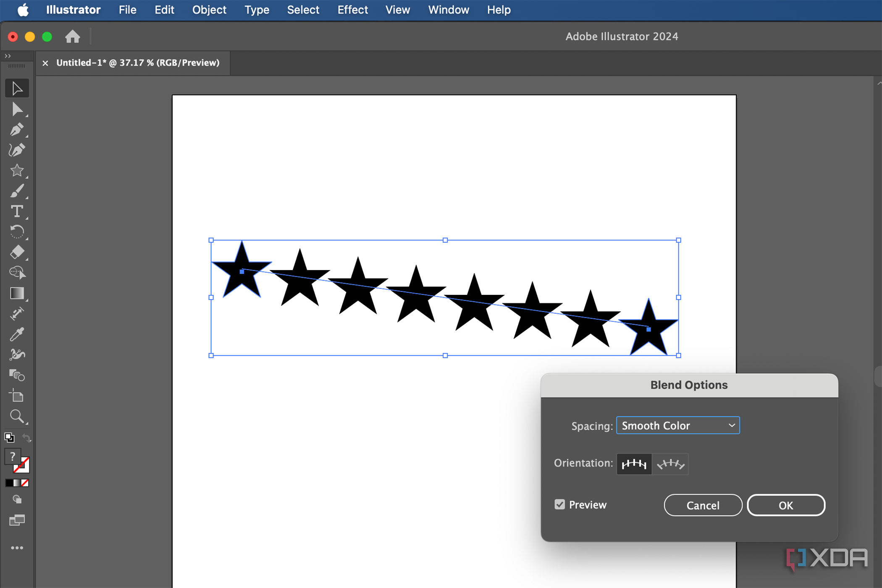Open the More Tools ellipsis menu
This screenshot has width=882, height=588.
[17, 547]
